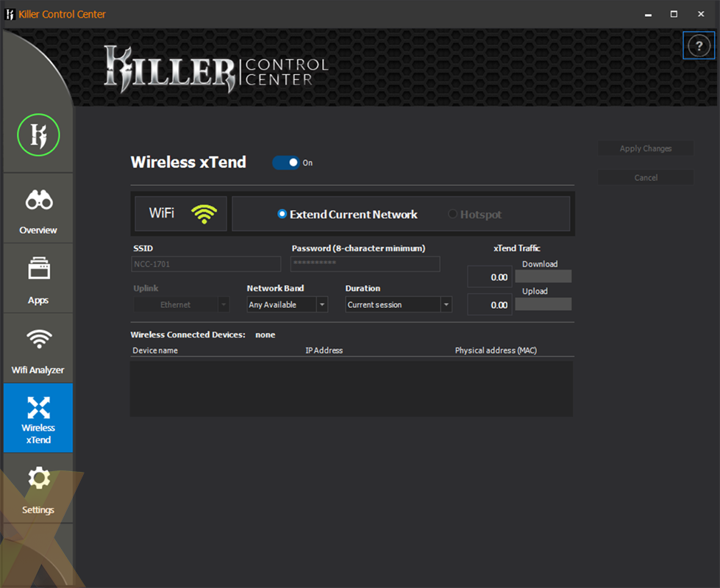
Task: Click the Device name column header
Action: coord(155,351)
